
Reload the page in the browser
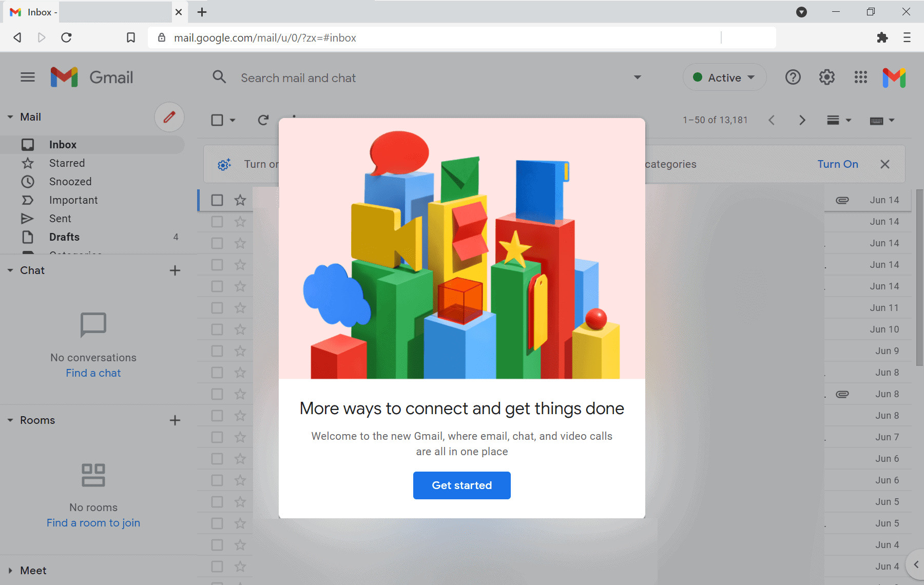click(x=66, y=37)
